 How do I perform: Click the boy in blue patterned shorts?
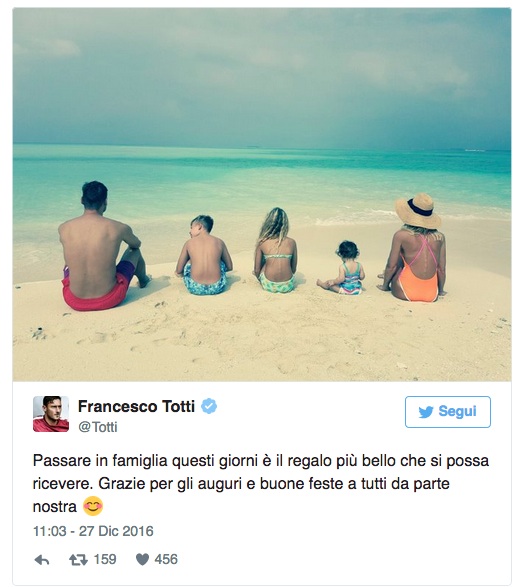[204, 256]
